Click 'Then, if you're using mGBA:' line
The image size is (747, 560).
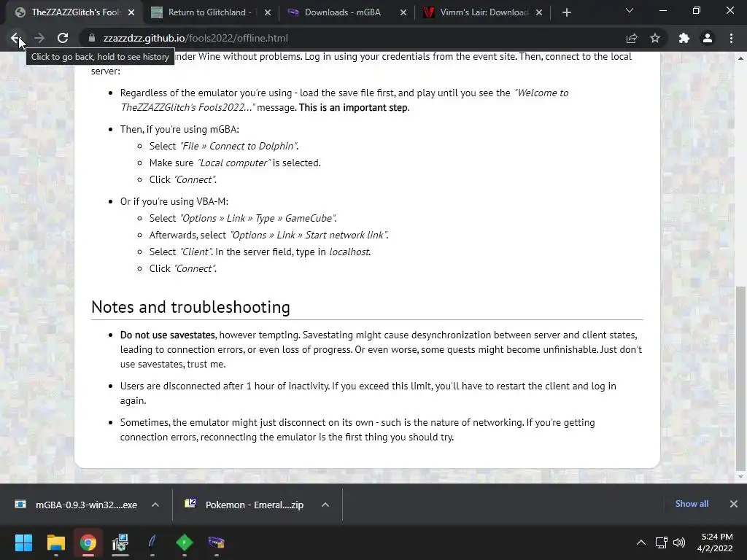[x=179, y=130]
